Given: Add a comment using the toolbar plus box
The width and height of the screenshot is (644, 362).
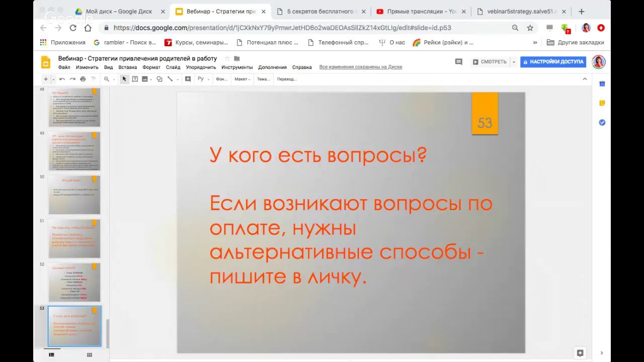Looking at the screenshot, I should [188, 79].
